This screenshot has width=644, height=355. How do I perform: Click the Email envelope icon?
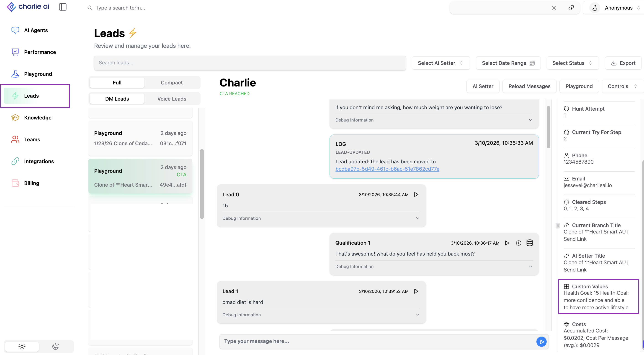point(566,179)
